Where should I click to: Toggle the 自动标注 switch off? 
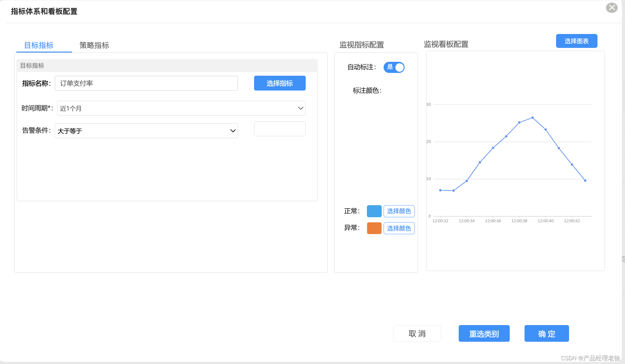[394, 67]
